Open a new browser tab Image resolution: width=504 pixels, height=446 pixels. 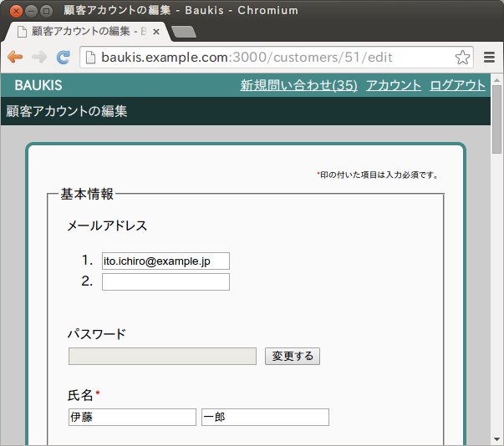pos(183,32)
